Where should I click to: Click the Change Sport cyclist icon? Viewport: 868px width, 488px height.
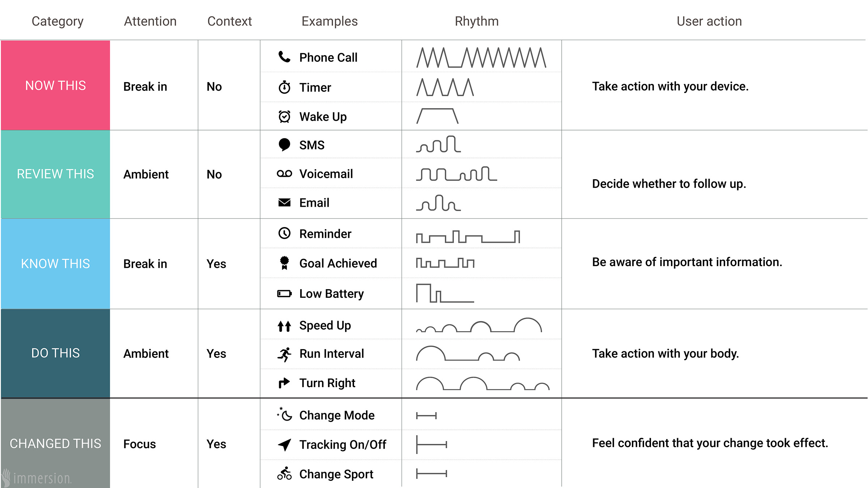coord(284,473)
